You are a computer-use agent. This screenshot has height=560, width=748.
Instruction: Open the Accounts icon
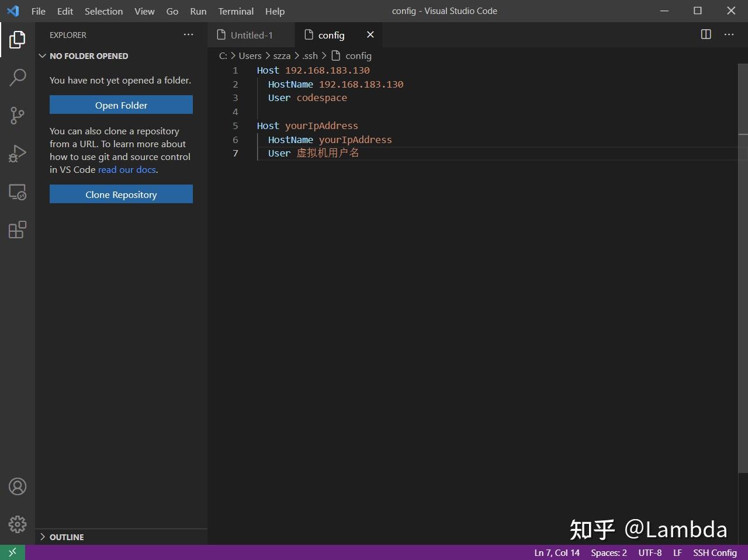(17, 486)
